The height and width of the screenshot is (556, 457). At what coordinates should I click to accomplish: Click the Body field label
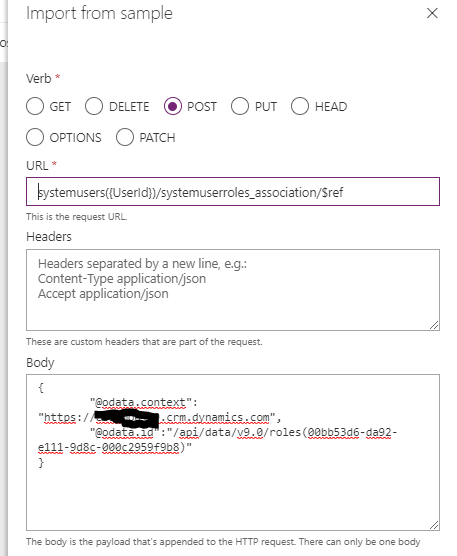click(x=40, y=363)
